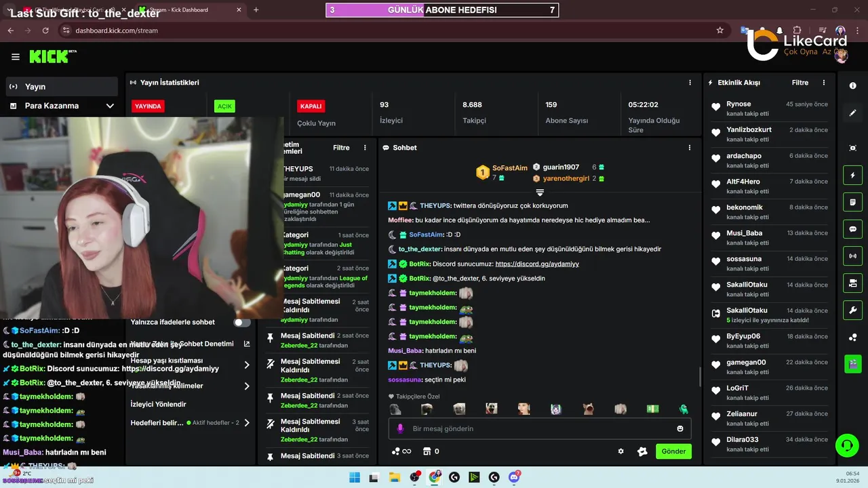Send the message with Gönder button
The image size is (868, 488).
[673, 451]
